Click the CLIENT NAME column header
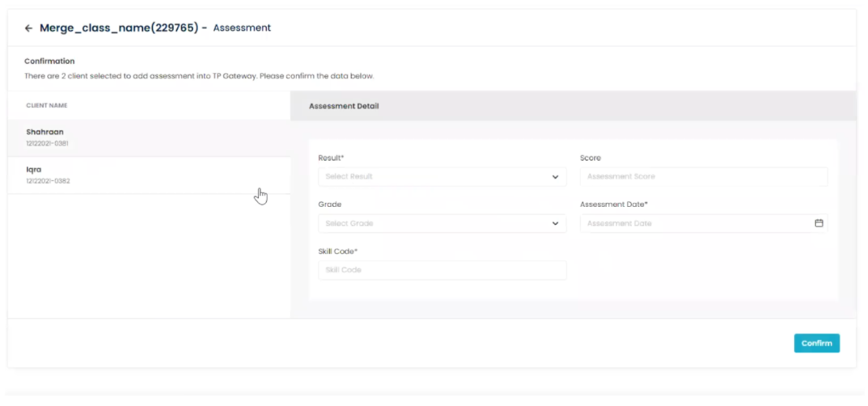This screenshot has height=406, width=868. click(46, 105)
